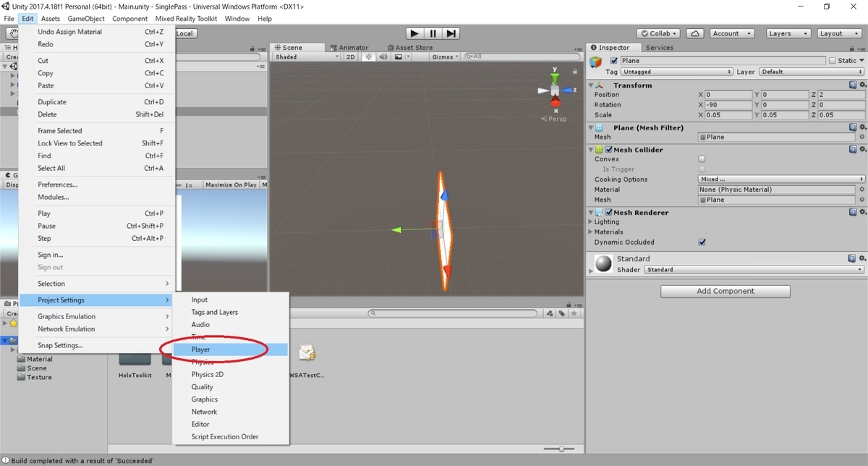This screenshot has height=466, width=868.
Task: Toggle Dynamic Occluded checkbox
Action: (702, 242)
